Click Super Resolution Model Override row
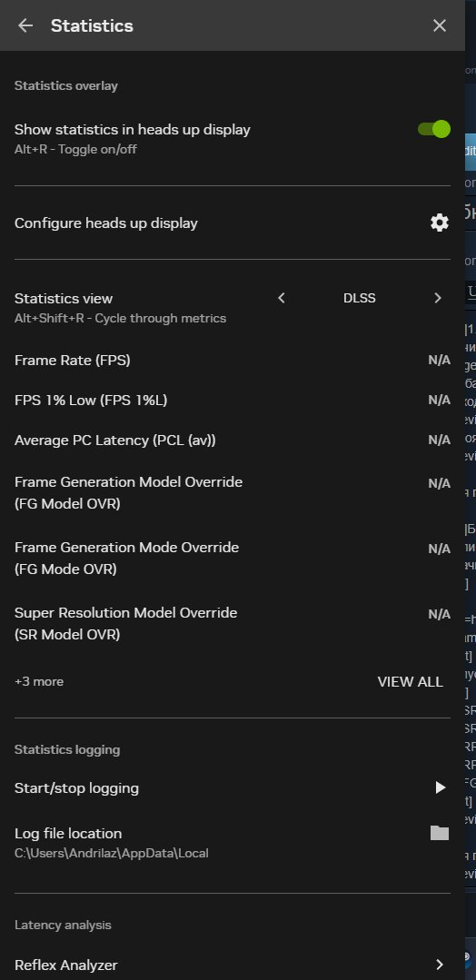 pos(232,623)
